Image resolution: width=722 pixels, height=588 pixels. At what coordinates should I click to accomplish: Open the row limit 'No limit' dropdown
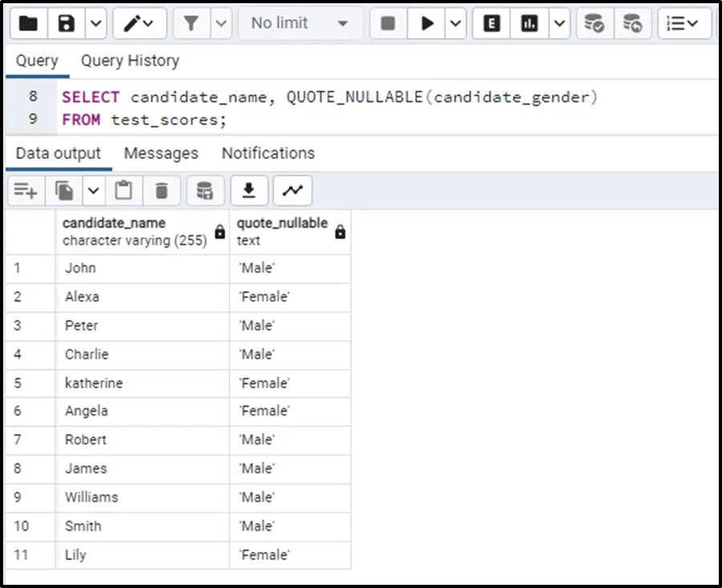[x=298, y=23]
